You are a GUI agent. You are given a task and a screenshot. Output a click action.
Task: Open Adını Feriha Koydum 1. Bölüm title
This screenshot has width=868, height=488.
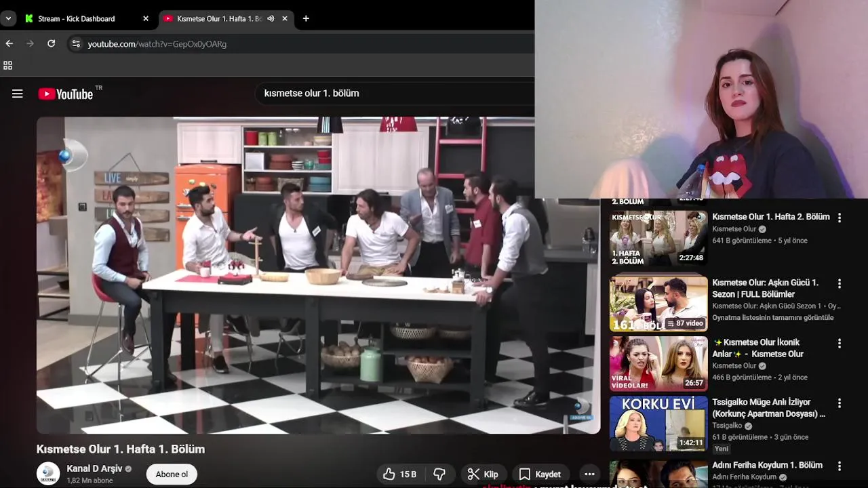pyautogui.click(x=767, y=465)
